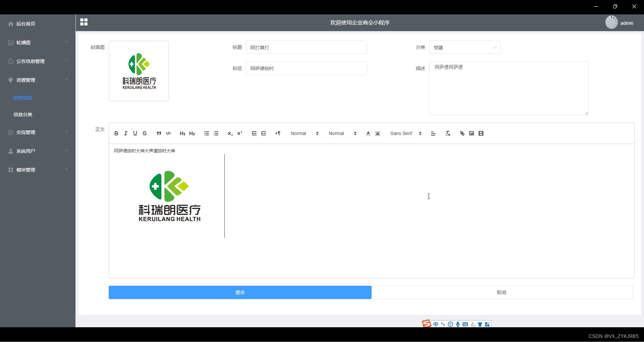This screenshot has height=342, width=644.
Task: Open the header level Normal dropdown
Action: (x=342, y=133)
